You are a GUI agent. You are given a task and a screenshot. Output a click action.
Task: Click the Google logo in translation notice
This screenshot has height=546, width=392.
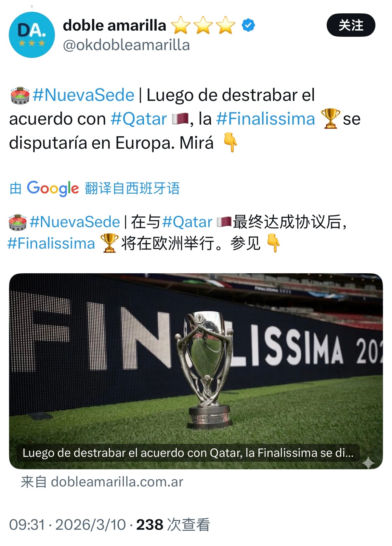click(53, 188)
